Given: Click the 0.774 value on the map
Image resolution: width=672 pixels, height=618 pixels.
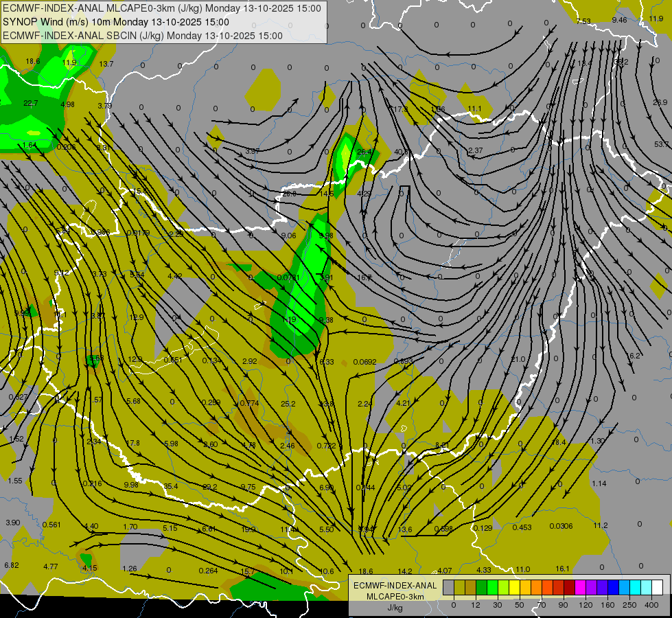Looking at the screenshot, I should [249, 403].
